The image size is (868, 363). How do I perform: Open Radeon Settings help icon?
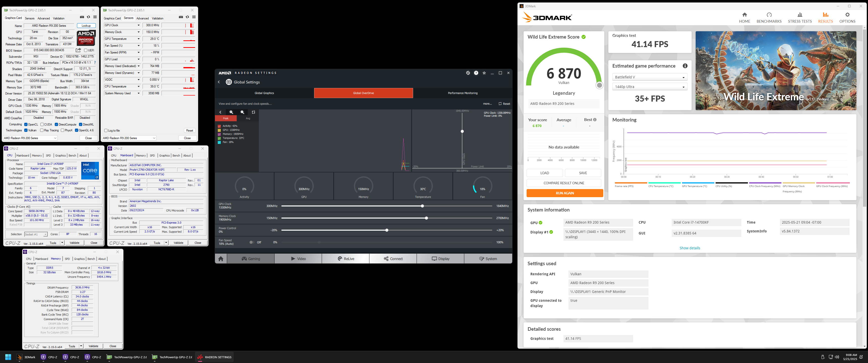(x=476, y=73)
